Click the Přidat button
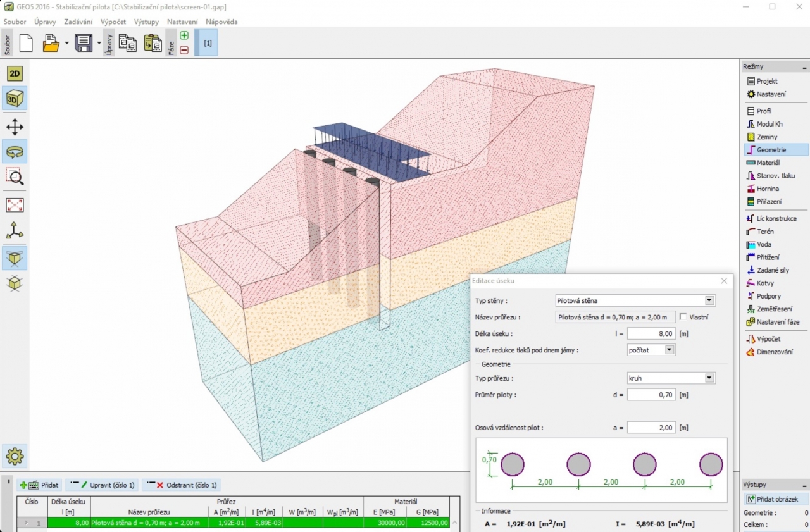 pos(39,485)
